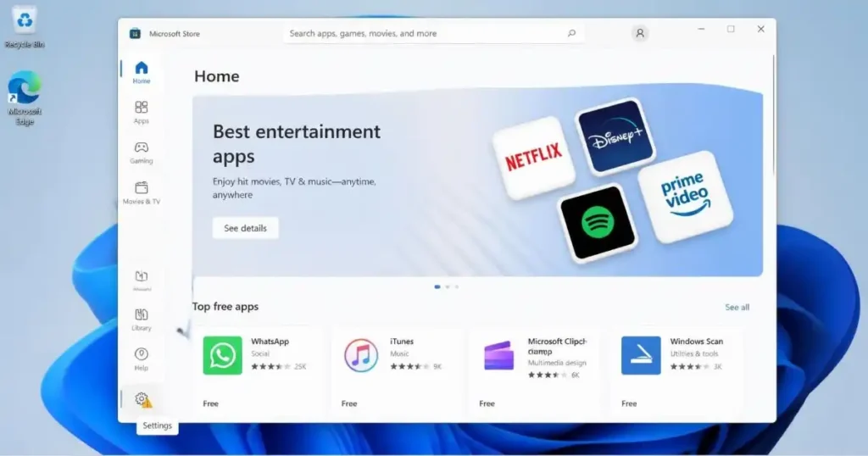Click the WhatsApp star rating
The height and width of the screenshot is (456, 868).
coord(270,366)
